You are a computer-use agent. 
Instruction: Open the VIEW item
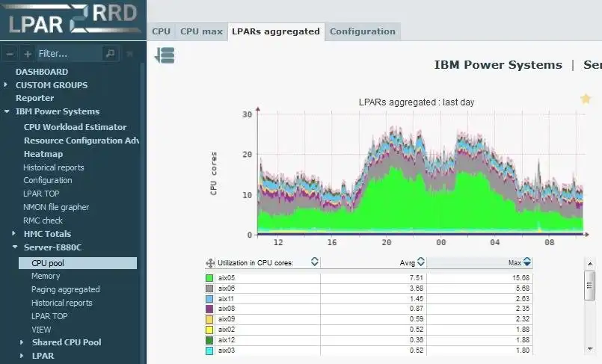pyautogui.click(x=41, y=330)
